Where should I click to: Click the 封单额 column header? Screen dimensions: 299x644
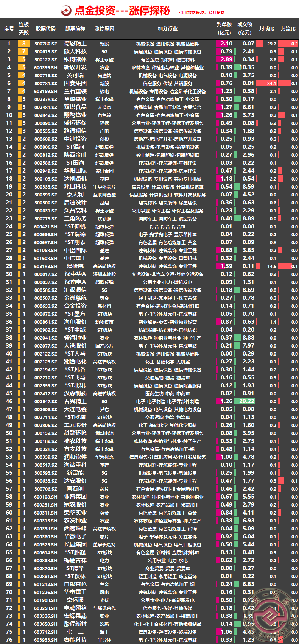pos(224,28)
